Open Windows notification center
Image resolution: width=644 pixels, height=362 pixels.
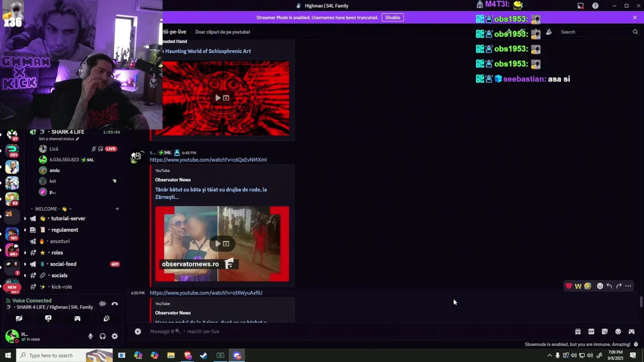pos(633,355)
